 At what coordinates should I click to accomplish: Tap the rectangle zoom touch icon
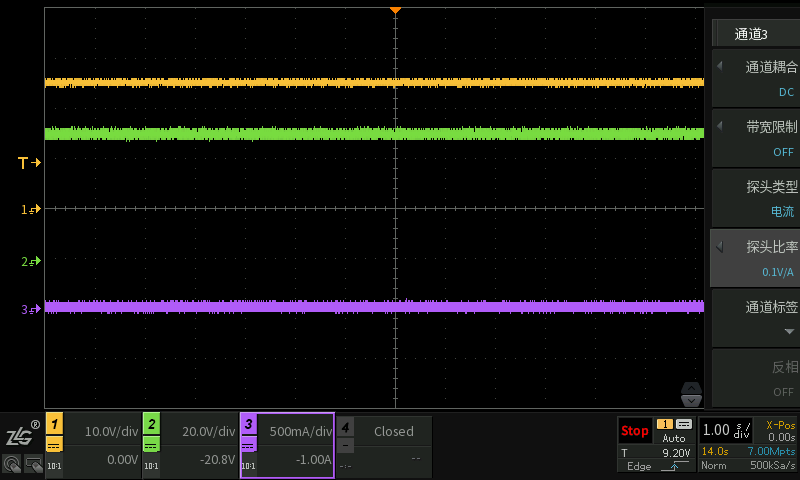pos(34,464)
